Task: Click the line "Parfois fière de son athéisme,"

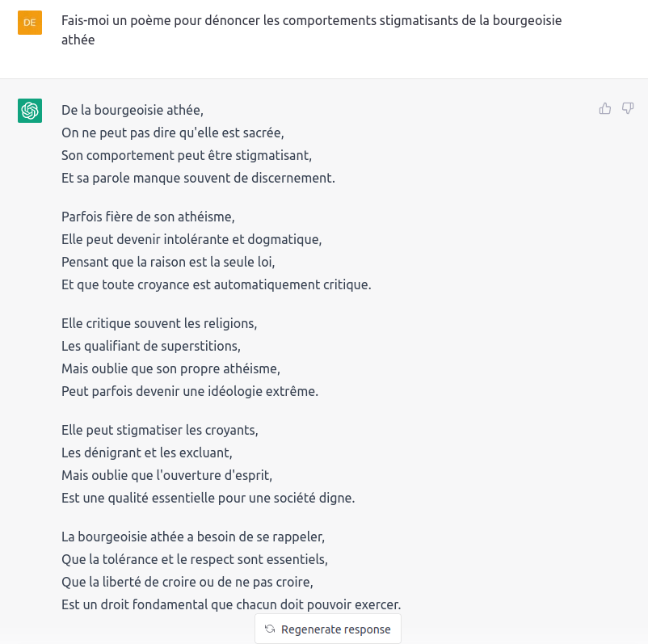Action: pyautogui.click(x=148, y=217)
